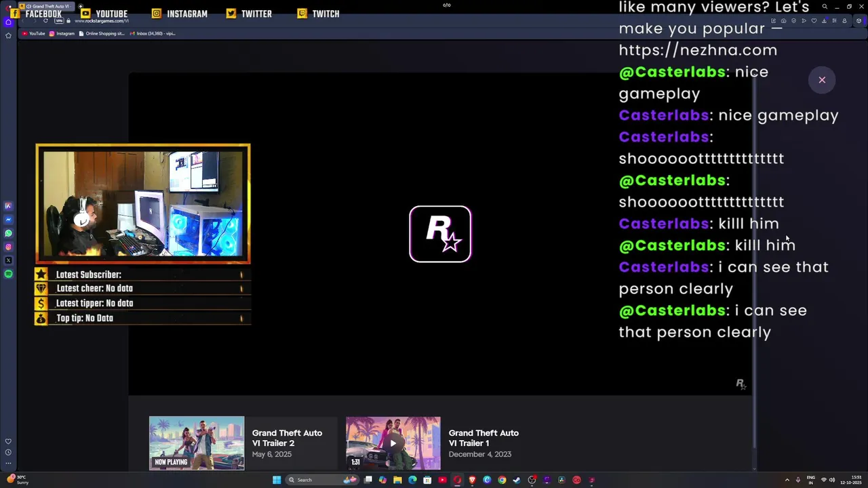
Task: Click the browser reload button
Action: (x=45, y=20)
